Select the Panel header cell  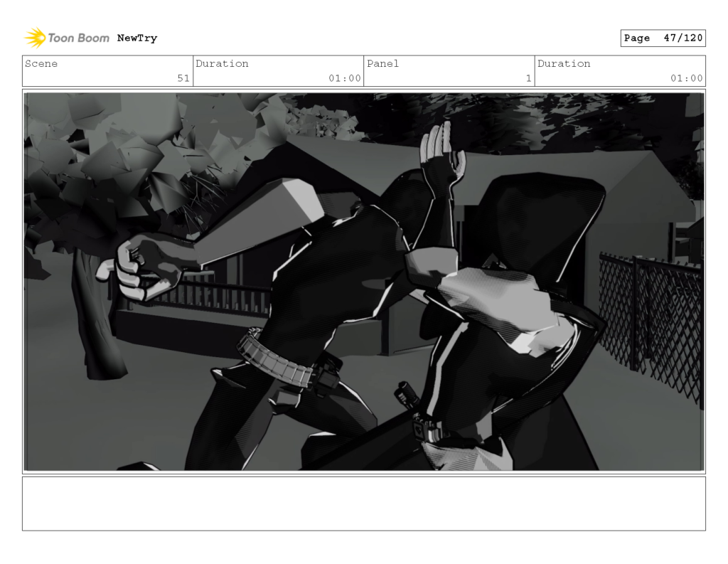[x=382, y=64]
